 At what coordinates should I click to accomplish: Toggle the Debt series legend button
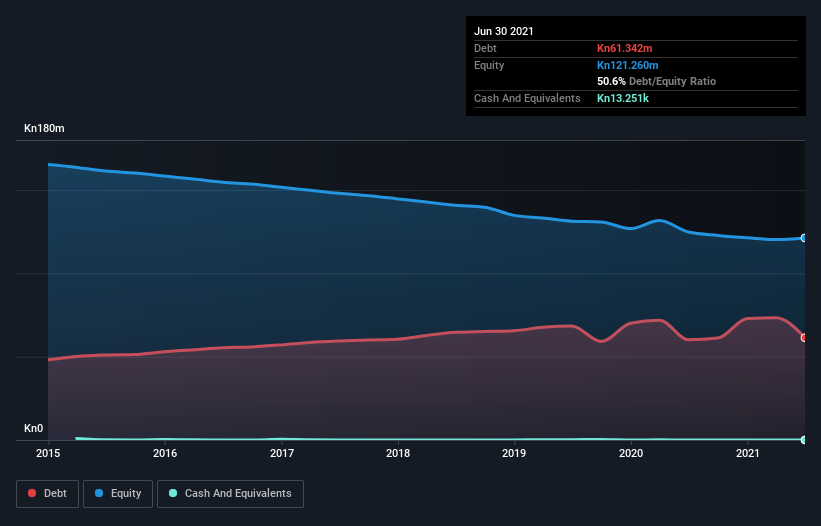47,494
